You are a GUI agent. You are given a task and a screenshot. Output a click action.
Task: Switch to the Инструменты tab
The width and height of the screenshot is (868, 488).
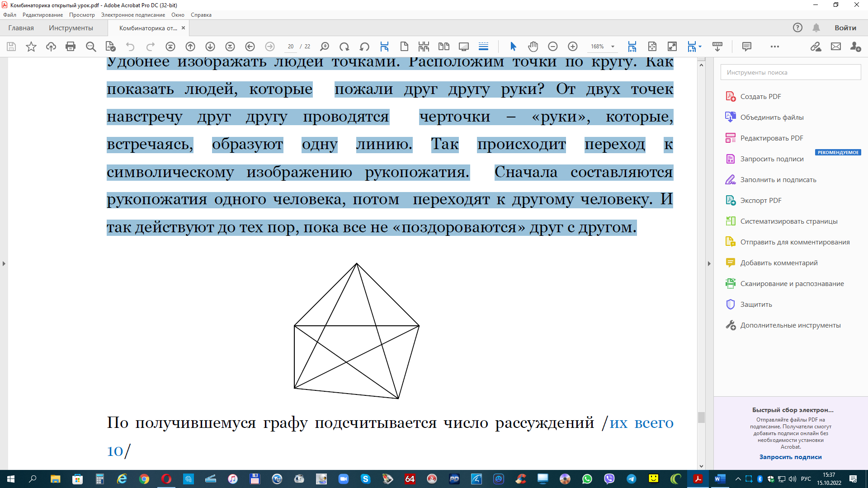click(x=71, y=28)
